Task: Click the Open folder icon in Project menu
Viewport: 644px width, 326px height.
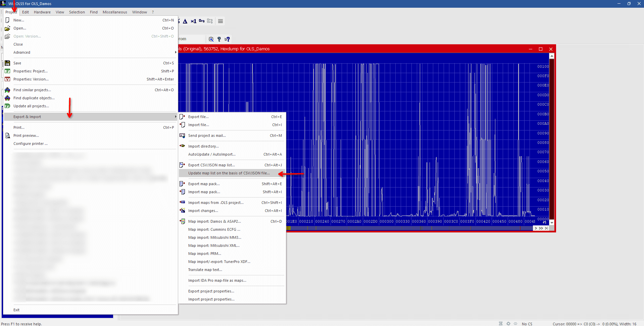Action: point(7,28)
